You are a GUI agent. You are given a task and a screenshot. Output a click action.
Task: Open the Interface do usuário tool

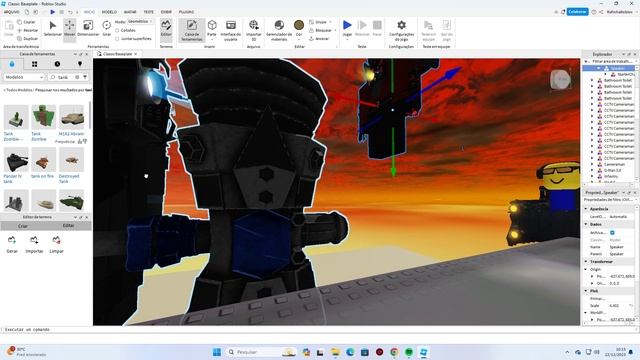(231, 30)
